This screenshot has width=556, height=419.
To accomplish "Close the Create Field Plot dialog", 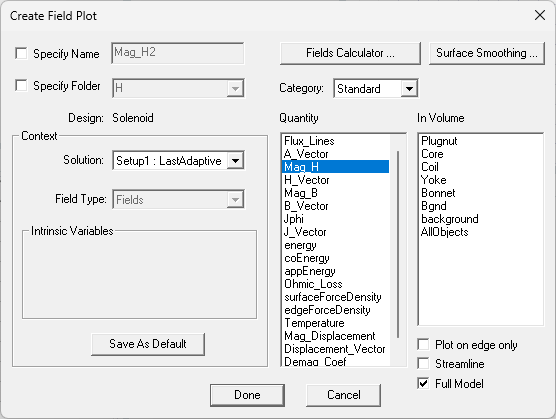I will pos(540,15).
